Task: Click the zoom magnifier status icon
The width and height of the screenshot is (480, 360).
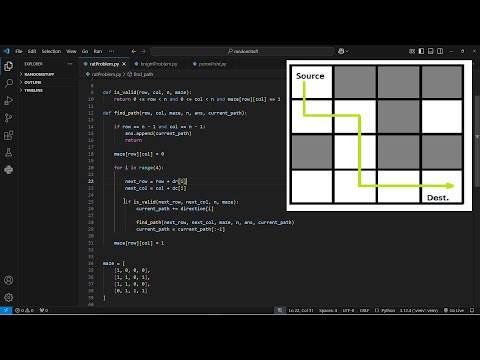Action: pyautogui.click(x=280, y=310)
